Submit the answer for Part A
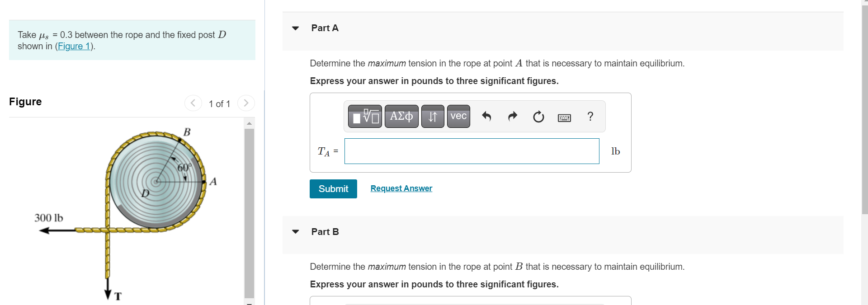The height and width of the screenshot is (305, 868). 333,188
